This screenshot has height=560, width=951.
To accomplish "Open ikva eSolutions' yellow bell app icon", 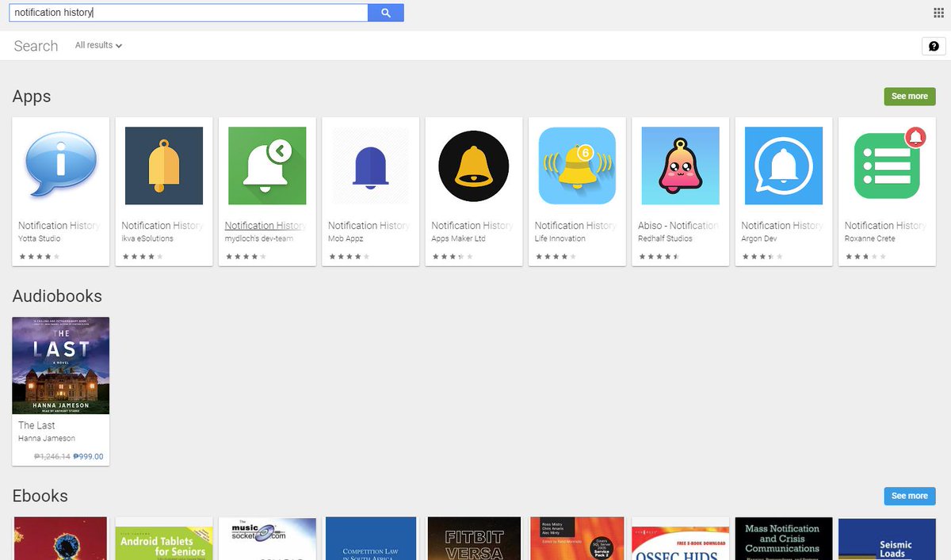I will pos(164,166).
